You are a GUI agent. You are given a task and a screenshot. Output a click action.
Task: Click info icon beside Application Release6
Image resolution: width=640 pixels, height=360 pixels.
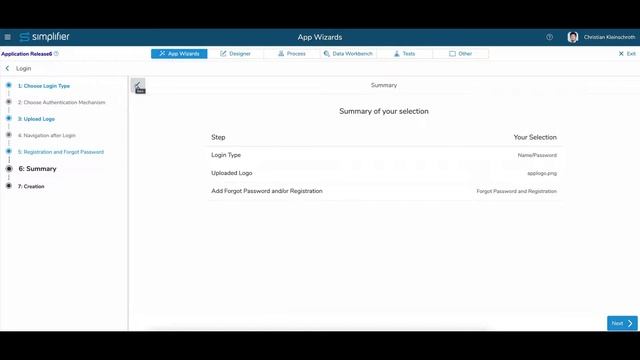[56, 53]
